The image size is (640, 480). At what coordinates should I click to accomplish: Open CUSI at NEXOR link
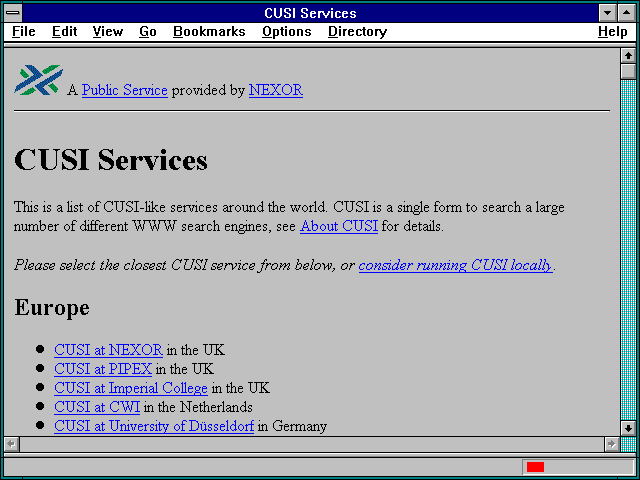[108, 350]
